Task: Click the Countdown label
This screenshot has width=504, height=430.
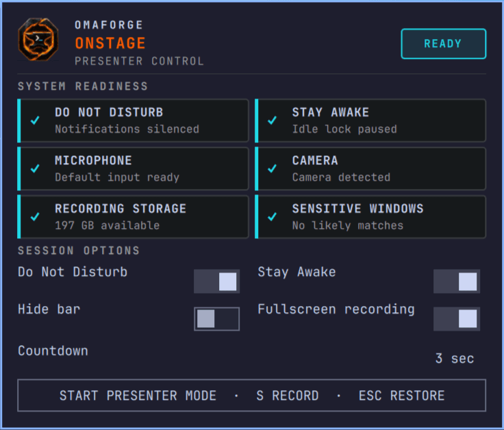Action: [x=53, y=351]
